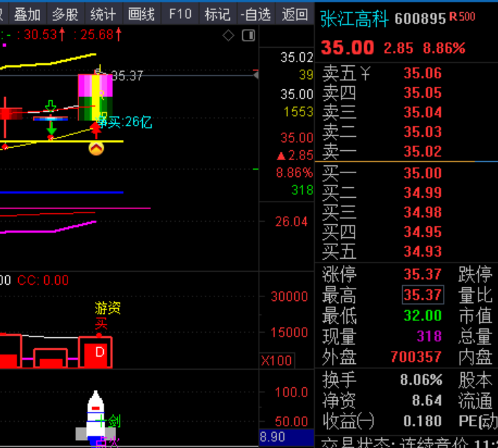Screen dimensions: 498x448
Task: Click the current price 35.00 header
Action: [x=347, y=48]
